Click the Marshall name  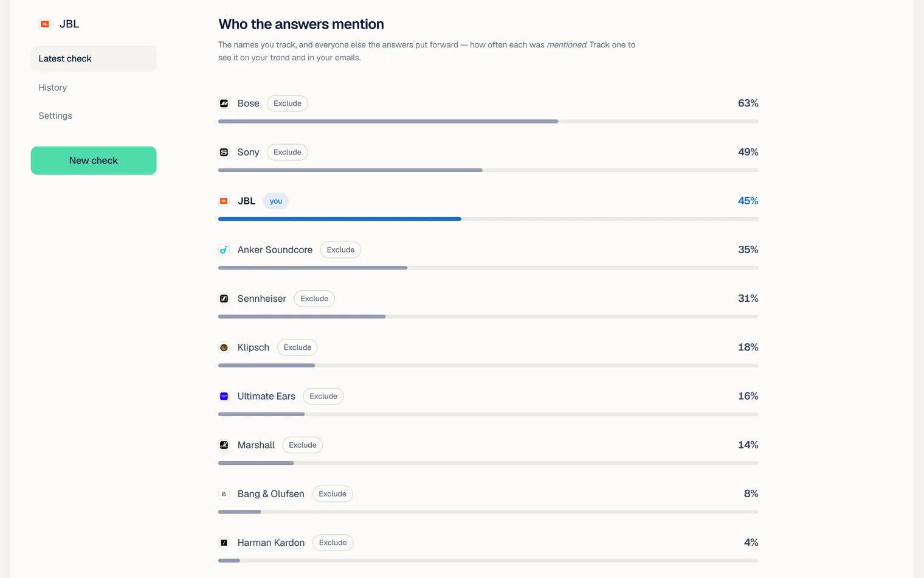[x=256, y=445]
